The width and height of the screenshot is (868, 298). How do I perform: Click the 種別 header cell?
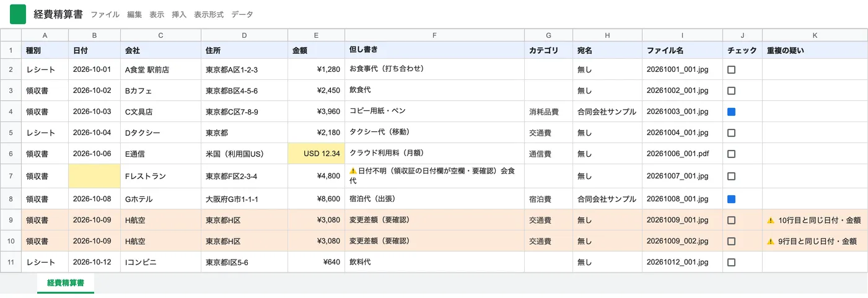45,50
